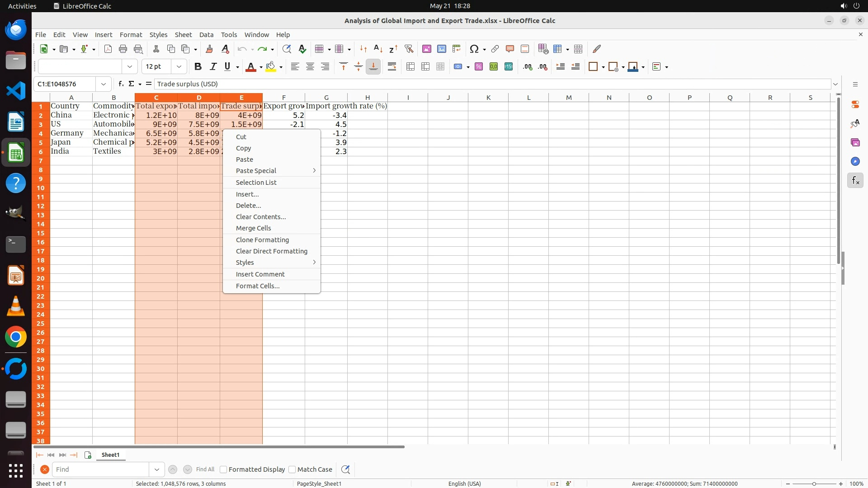
Task: Expand the Name Box dropdown
Action: (104, 84)
